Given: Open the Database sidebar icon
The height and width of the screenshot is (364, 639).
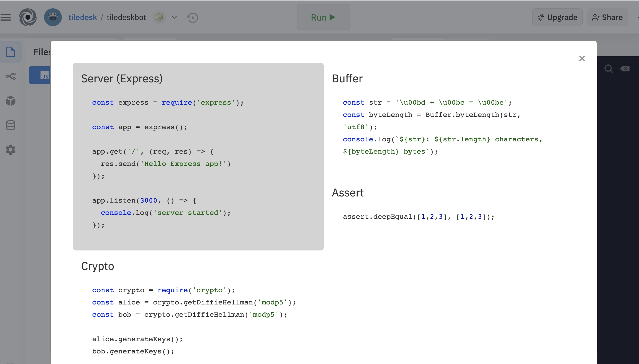Looking at the screenshot, I should 11,125.
